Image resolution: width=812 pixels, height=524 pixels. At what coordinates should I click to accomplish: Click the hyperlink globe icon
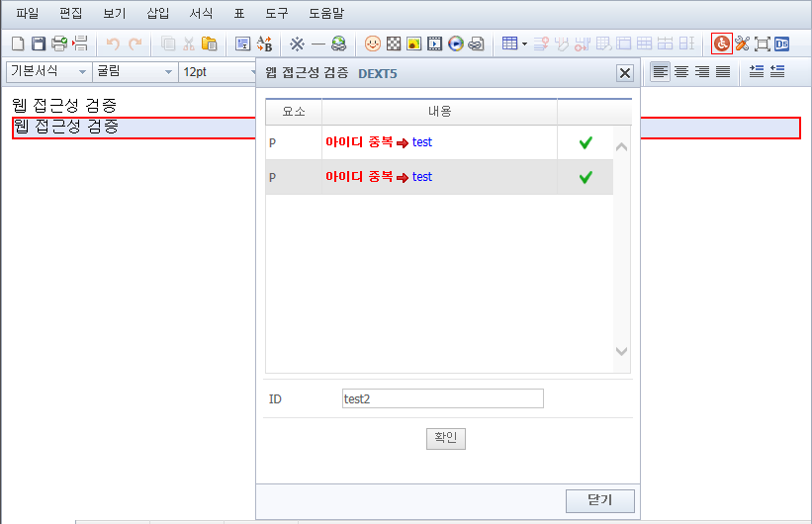click(338, 44)
